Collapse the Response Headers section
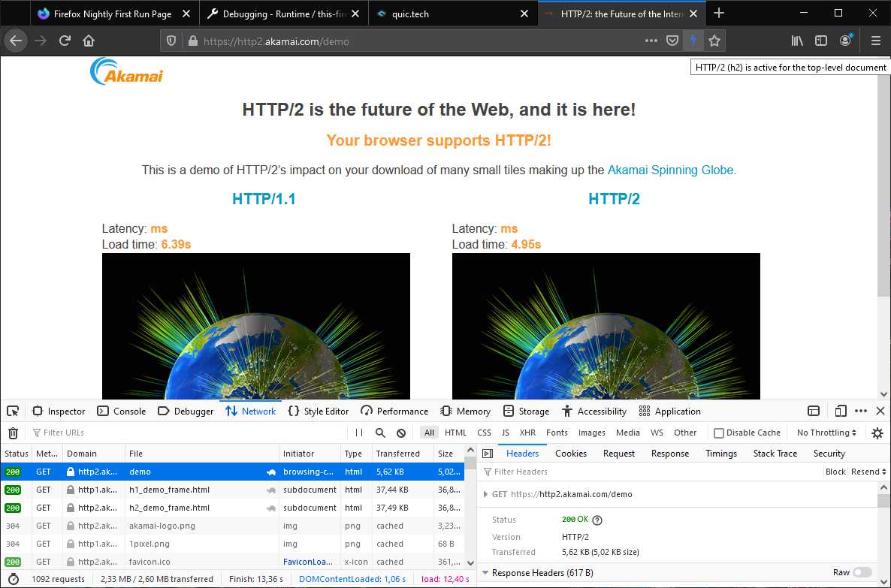The height and width of the screenshot is (588, 891). (485, 573)
